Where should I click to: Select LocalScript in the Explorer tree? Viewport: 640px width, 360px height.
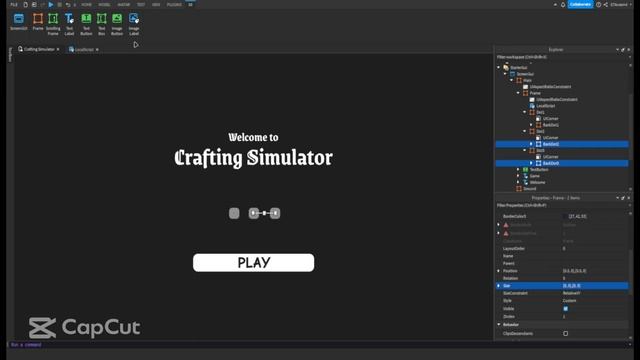[546, 106]
